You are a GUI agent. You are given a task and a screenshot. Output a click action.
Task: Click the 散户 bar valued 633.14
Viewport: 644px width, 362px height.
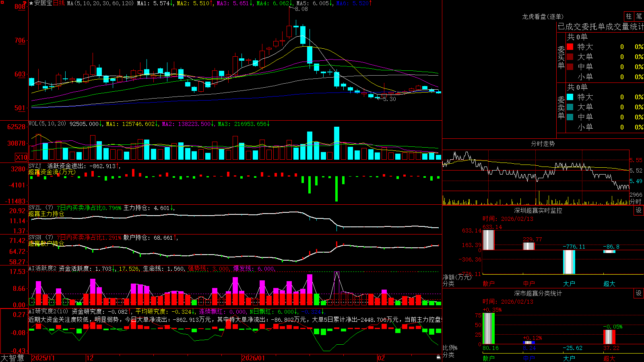pyautogui.click(x=489, y=240)
